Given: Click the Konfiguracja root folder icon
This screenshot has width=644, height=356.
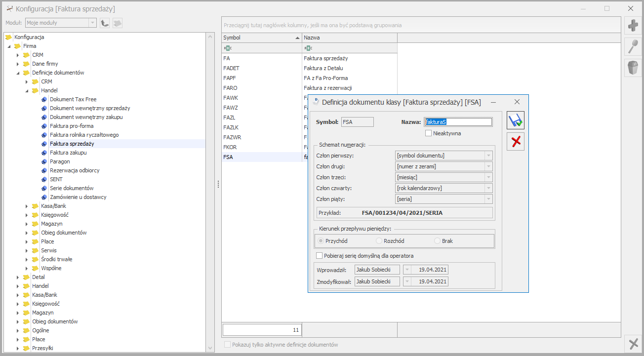Looking at the screenshot, I should (x=8, y=37).
